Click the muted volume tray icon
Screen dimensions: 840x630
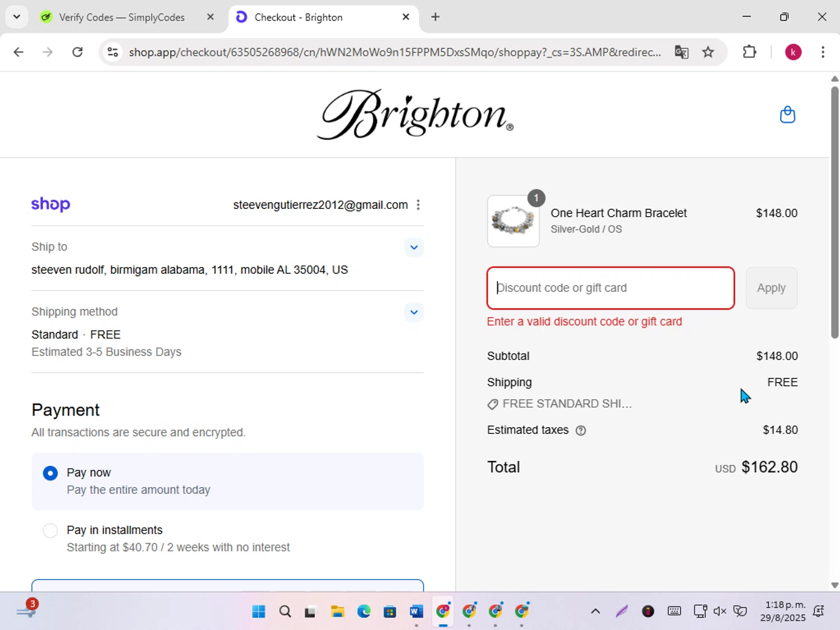pyautogui.click(x=720, y=611)
